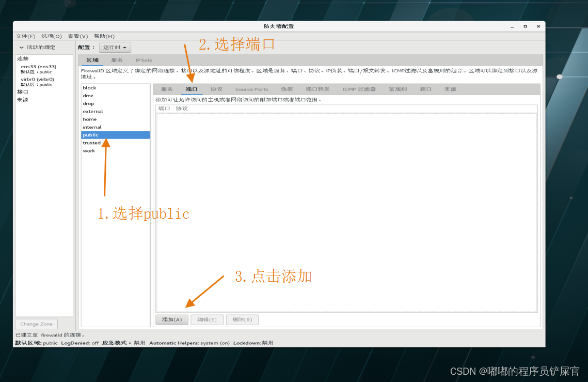Open the zone 服务 sub-tab

(x=167, y=89)
